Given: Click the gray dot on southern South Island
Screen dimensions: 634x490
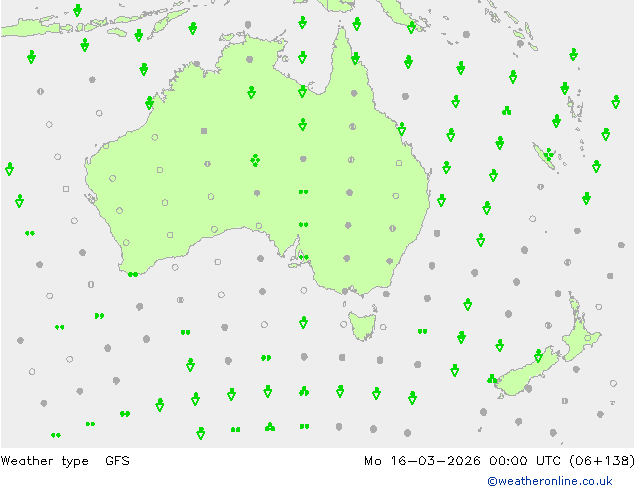Looking at the screenshot, I should (528, 389).
